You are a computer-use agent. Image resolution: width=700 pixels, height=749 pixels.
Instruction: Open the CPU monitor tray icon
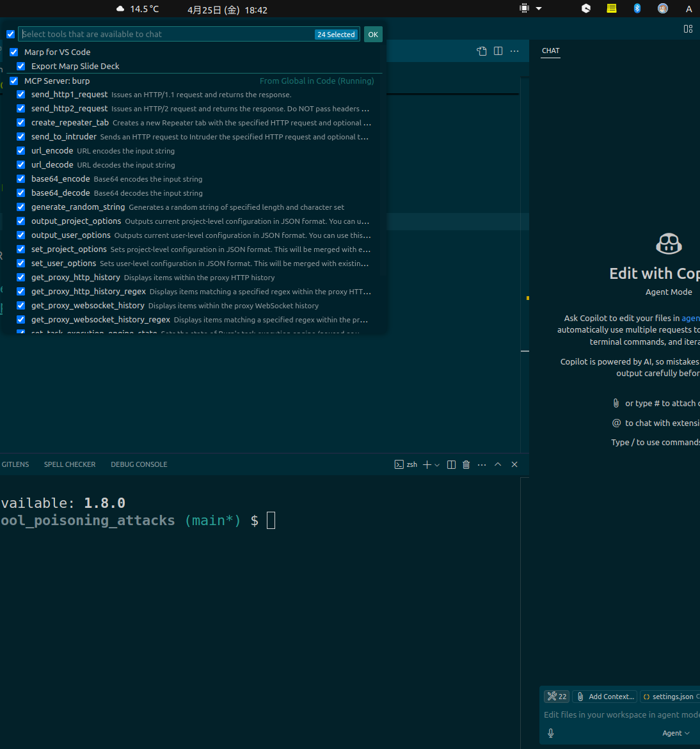[524, 8]
